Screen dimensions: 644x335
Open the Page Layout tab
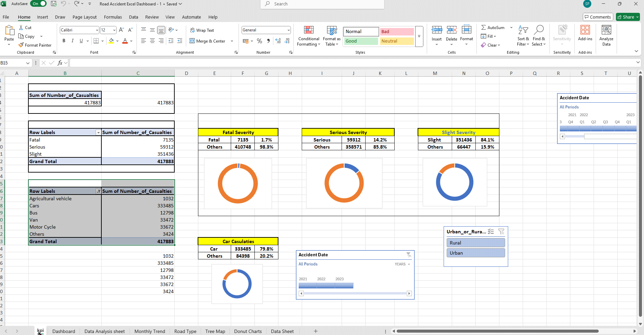point(84,17)
